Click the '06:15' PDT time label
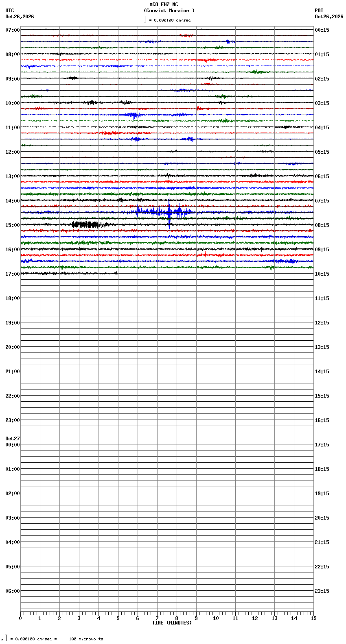This screenshot has width=346, height=644. coord(322,176)
